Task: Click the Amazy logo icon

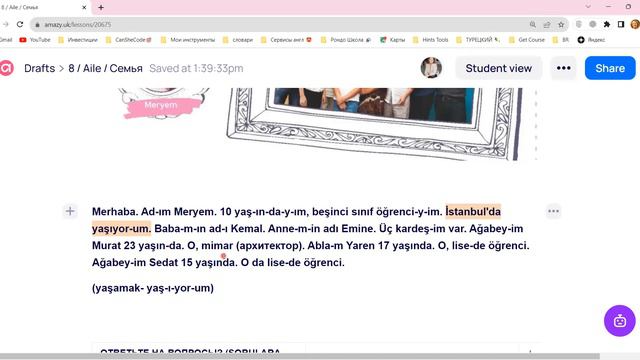Action: (7, 68)
